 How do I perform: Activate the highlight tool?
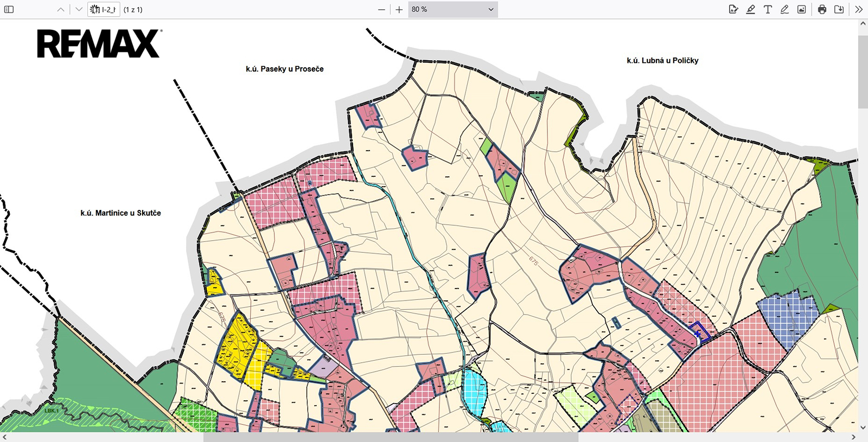tap(751, 9)
